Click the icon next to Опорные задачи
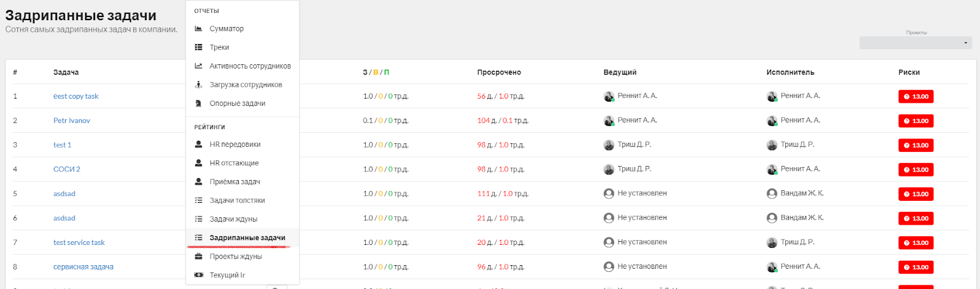This screenshot has height=289, width=980. (x=198, y=103)
